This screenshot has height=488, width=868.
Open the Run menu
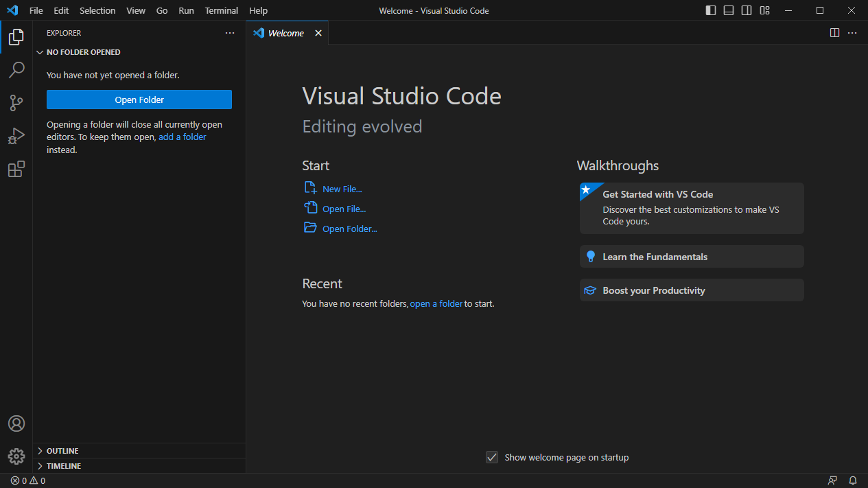pos(186,10)
